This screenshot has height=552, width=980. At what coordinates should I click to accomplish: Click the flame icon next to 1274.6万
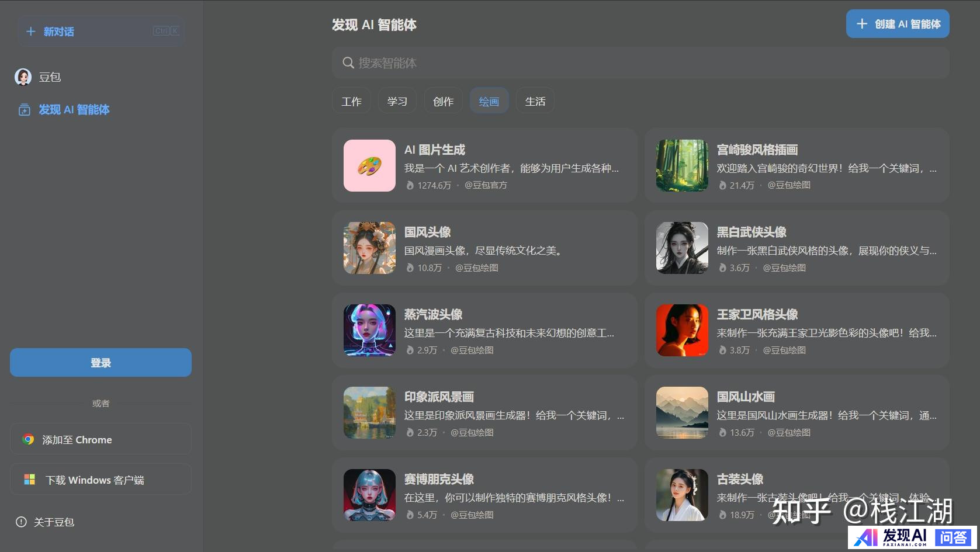point(410,185)
